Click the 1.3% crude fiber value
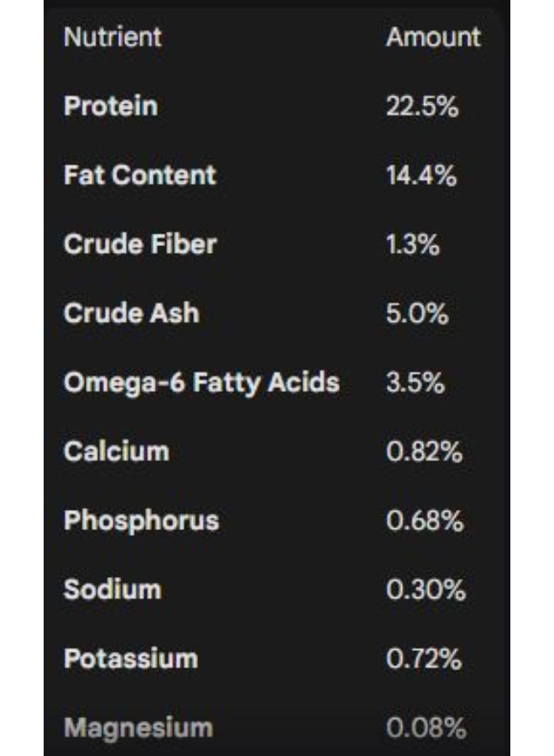 [x=413, y=244]
